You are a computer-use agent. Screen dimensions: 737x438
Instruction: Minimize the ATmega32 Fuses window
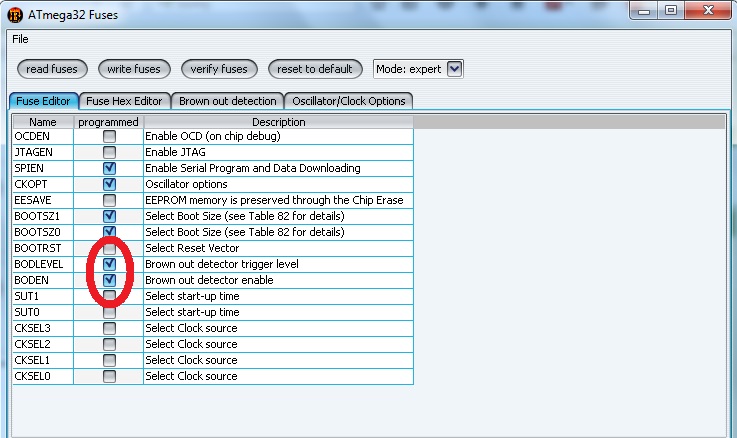[644, 10]
